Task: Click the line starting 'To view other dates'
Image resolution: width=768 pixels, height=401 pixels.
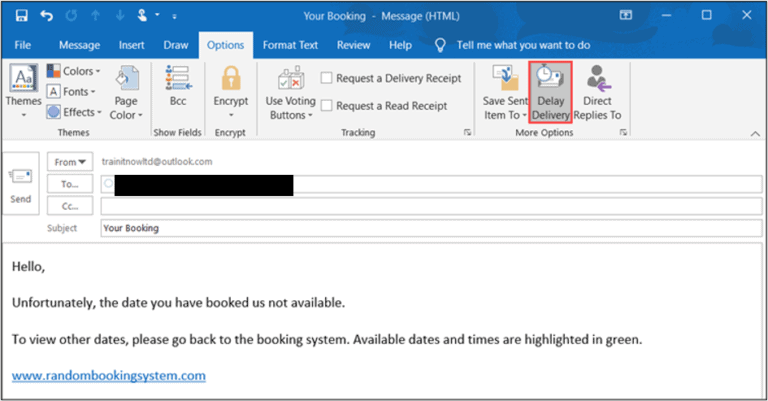Action: coord(327,339)
